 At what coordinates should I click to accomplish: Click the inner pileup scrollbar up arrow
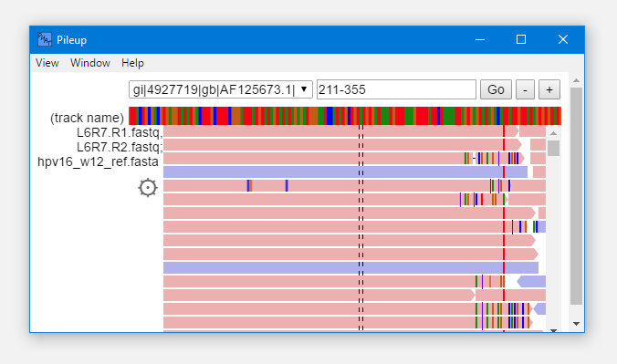click(x=554, y=133)
